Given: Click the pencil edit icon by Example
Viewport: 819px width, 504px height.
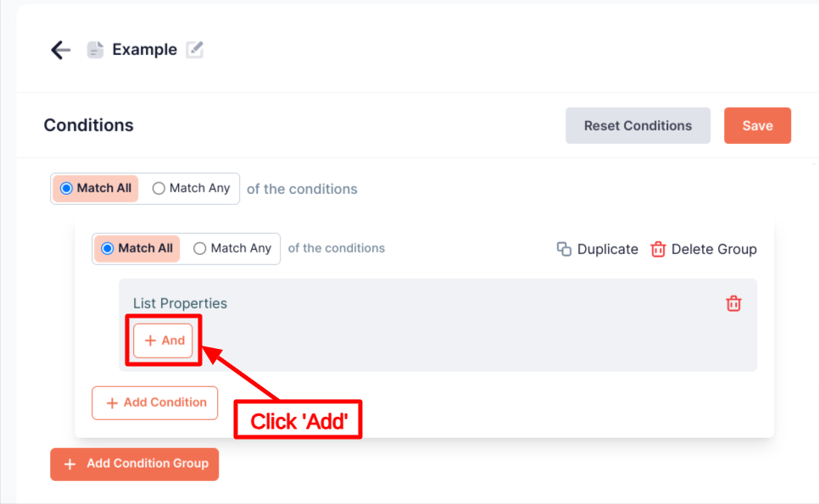Looking at the screenshot, I should click(x=195, y=49).
